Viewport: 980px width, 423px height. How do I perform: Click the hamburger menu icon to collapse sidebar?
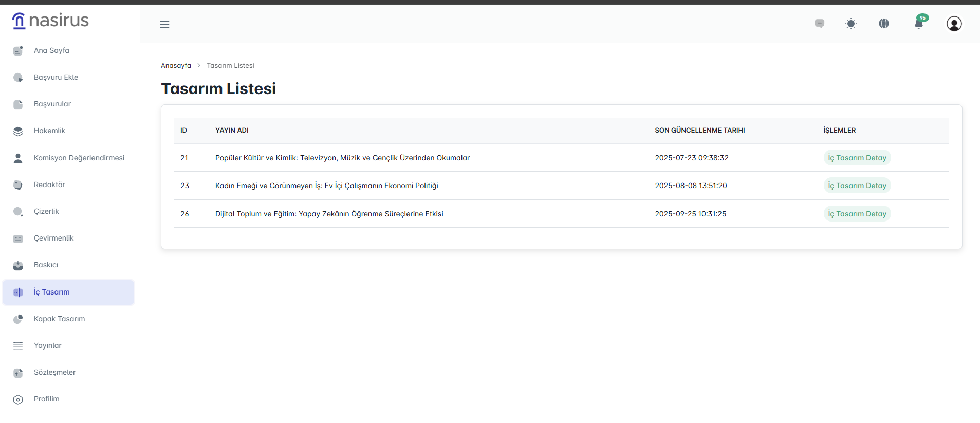point(164,24)
